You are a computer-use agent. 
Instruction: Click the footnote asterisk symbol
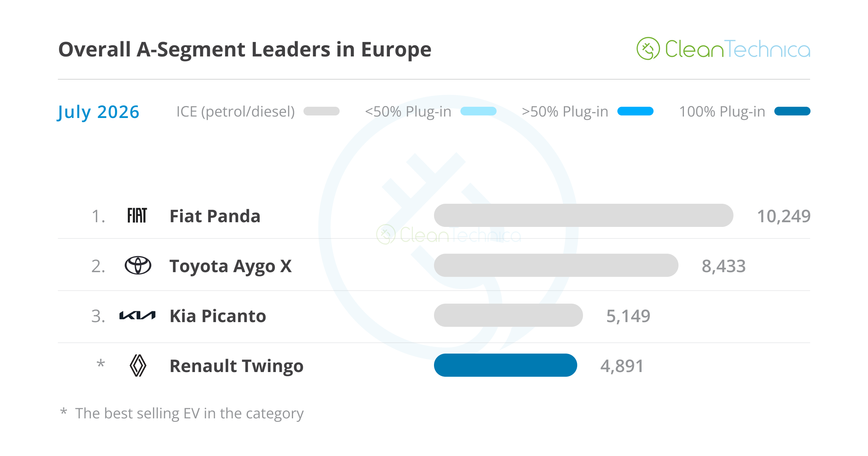pos(64,411)
